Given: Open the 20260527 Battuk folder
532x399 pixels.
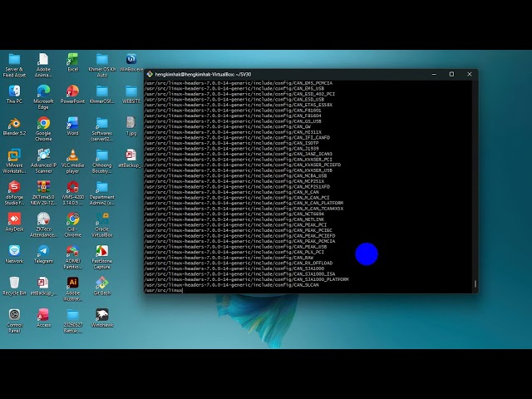Looking at the screenshot, I should coord(72,321).
